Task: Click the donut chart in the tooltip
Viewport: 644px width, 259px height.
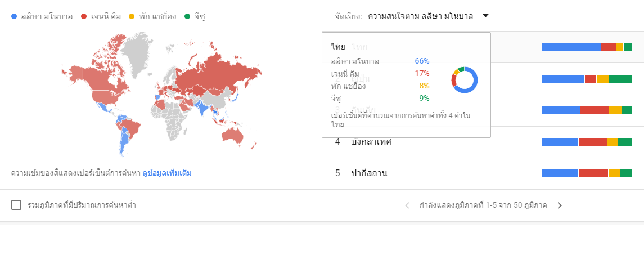Action: pos(464,80)
